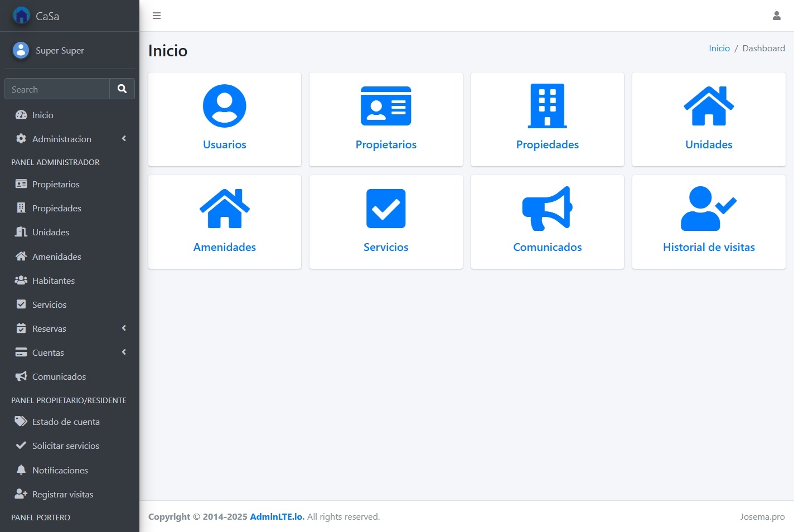This screenshot has width=794, height=532.
Task: Expand the Cuentas sidebar section
Action: (x=48, y=352)
